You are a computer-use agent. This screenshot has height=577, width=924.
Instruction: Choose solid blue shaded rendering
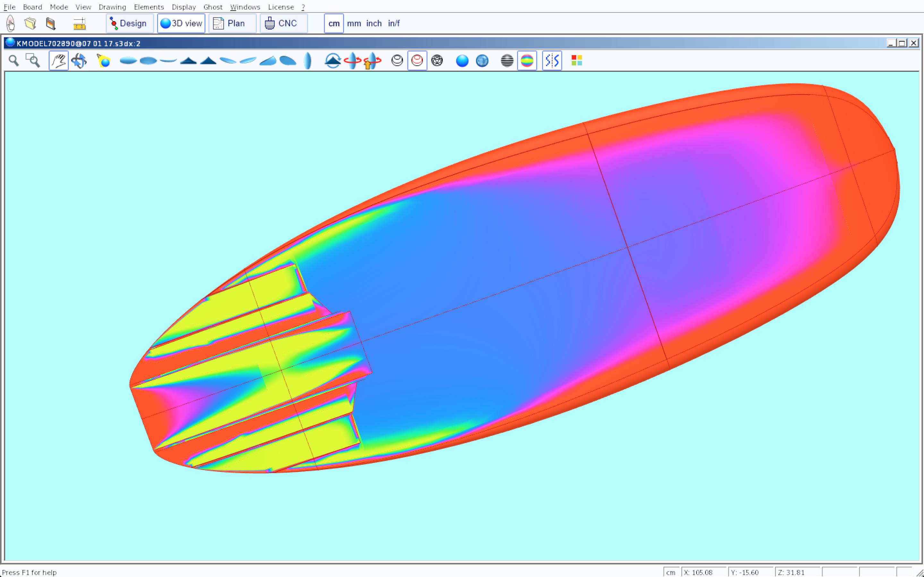pyautogui.click(x=462, y=61)
